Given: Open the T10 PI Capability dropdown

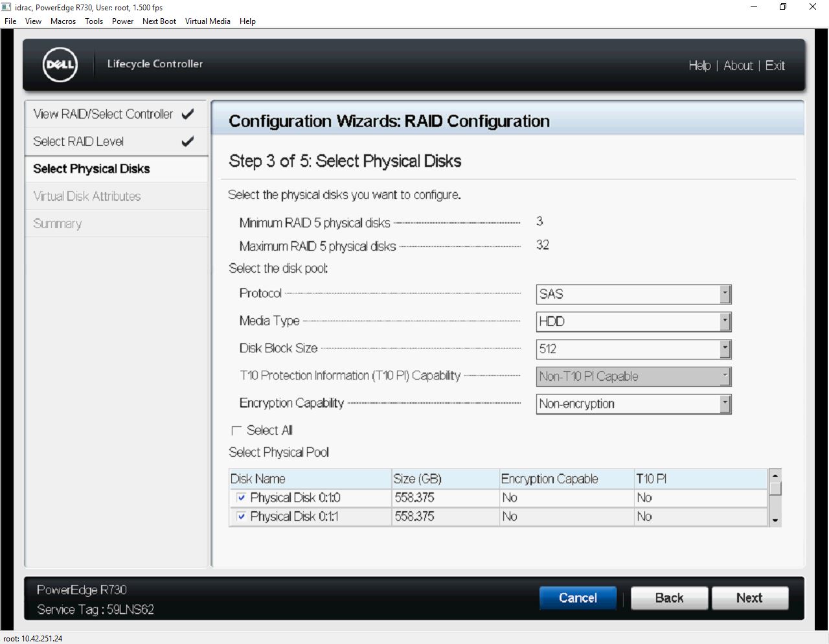Looking at the screenshot, I should point(633,376).
